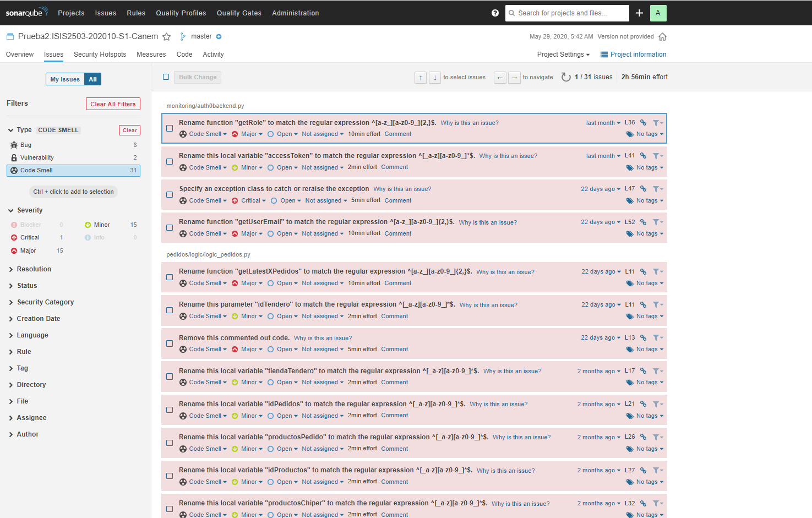Viewport: 812px width, 518px height.
Task: Click the SonarQube logo
Action: coord(27,12)
